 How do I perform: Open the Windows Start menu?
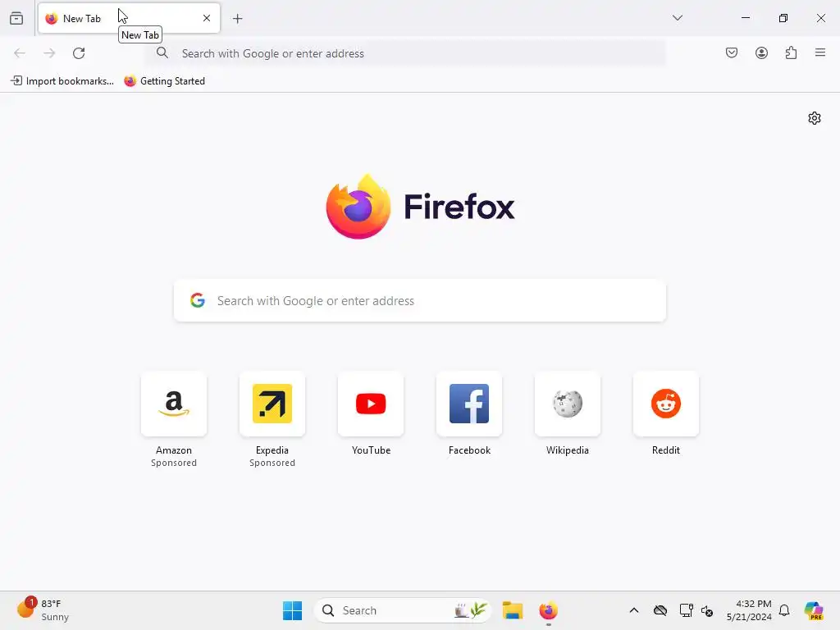coord(293,610)
